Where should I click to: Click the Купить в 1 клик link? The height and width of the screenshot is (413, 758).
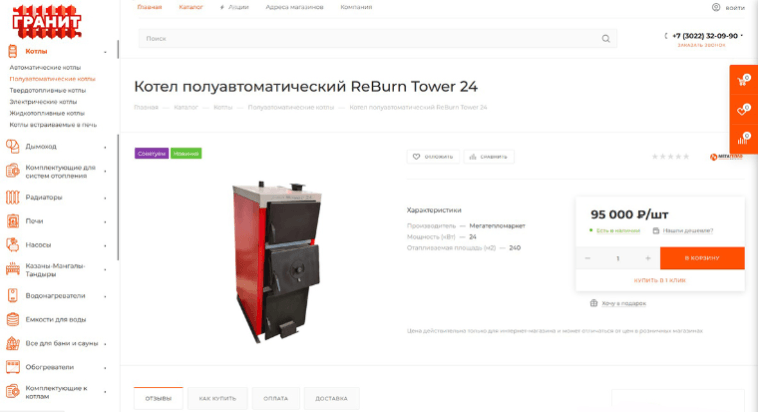[x=660, y=280]
